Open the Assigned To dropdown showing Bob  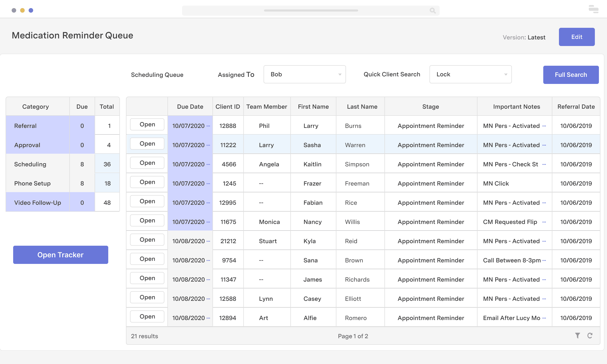pyautogui.click(x=305, y=74)
